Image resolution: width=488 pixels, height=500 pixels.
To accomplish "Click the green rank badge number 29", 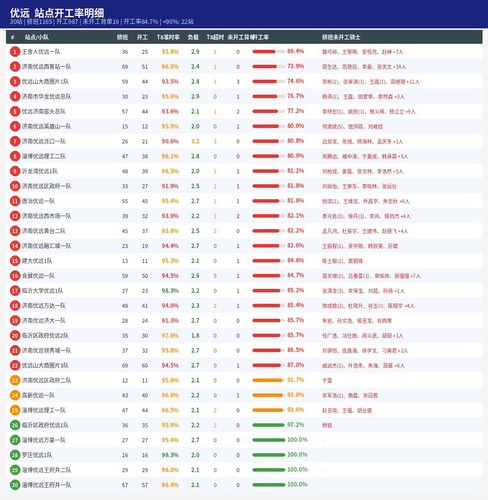I will [15, 470].
